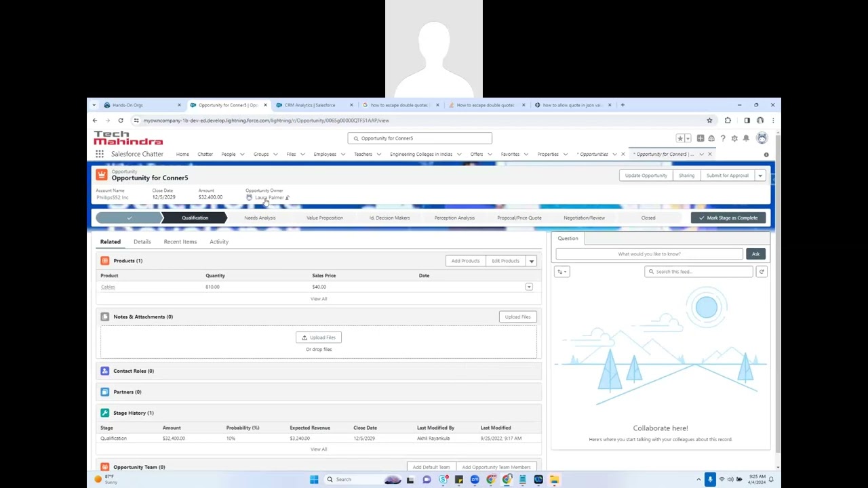Screen dimensions: 868x488
Task: Refresh the Chatter feed
Action: (762, 272)
